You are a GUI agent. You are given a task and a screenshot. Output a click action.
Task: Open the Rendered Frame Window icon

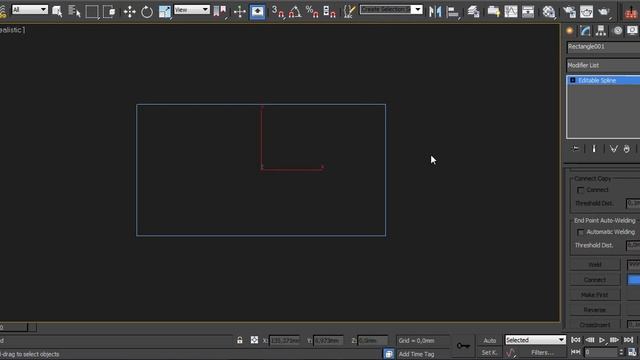point(587,11)
